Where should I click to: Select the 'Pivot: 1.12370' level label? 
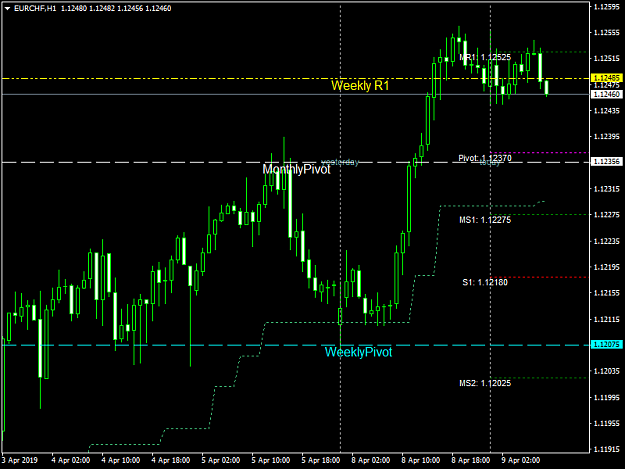[x=485, y=158]
